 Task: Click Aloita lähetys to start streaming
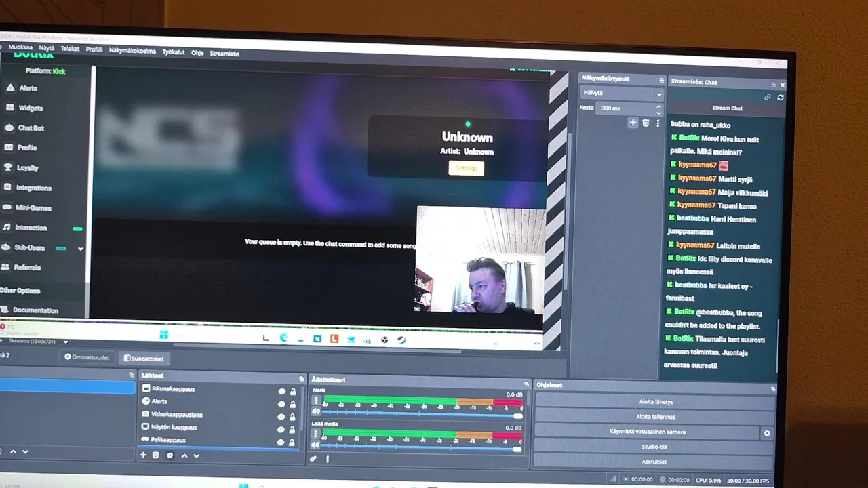click(x=654, y=402)
